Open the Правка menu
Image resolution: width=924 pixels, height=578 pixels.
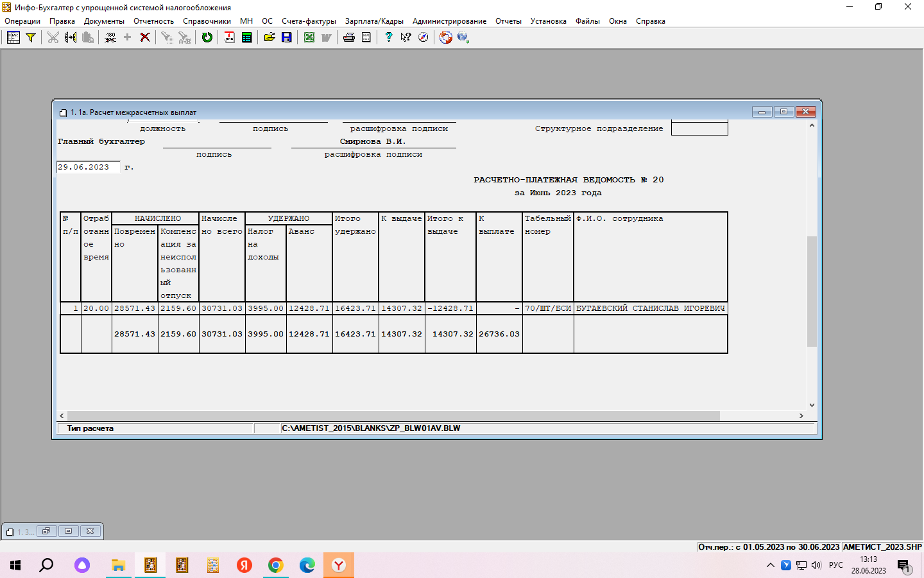click(62, 21)
